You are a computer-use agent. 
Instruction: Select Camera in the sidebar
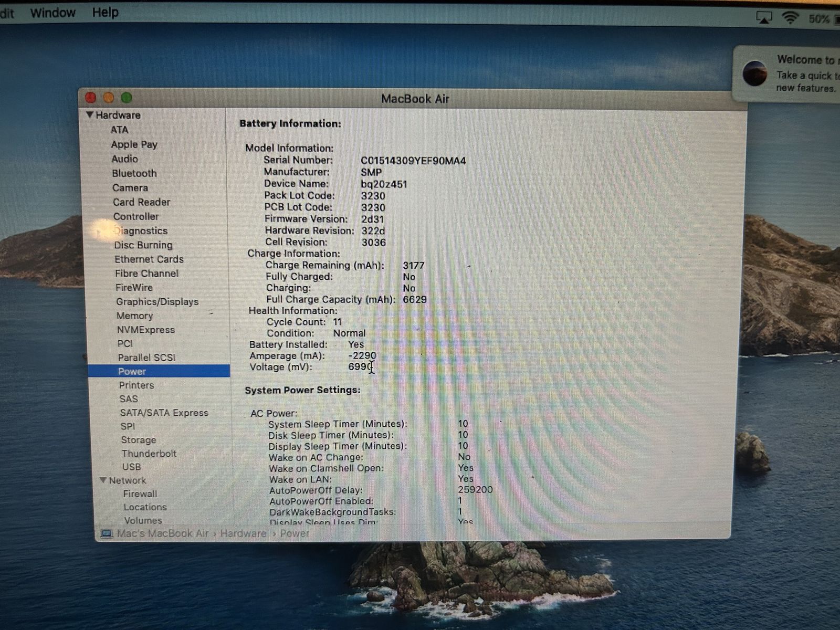tap(130, 187)
